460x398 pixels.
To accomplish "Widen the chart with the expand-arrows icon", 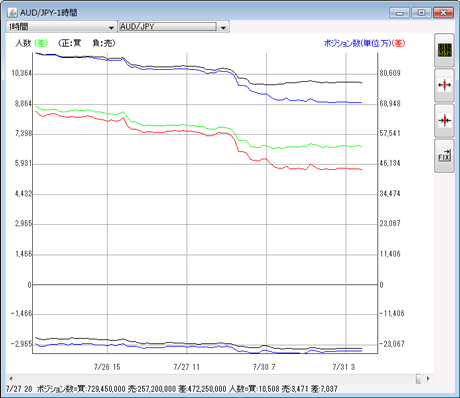I will point(444,85).
